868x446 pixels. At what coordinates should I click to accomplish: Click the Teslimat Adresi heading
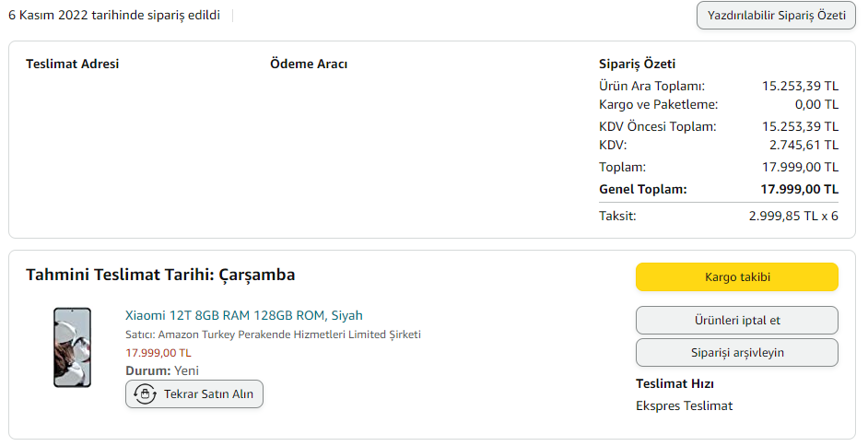[x=72, y=64]
